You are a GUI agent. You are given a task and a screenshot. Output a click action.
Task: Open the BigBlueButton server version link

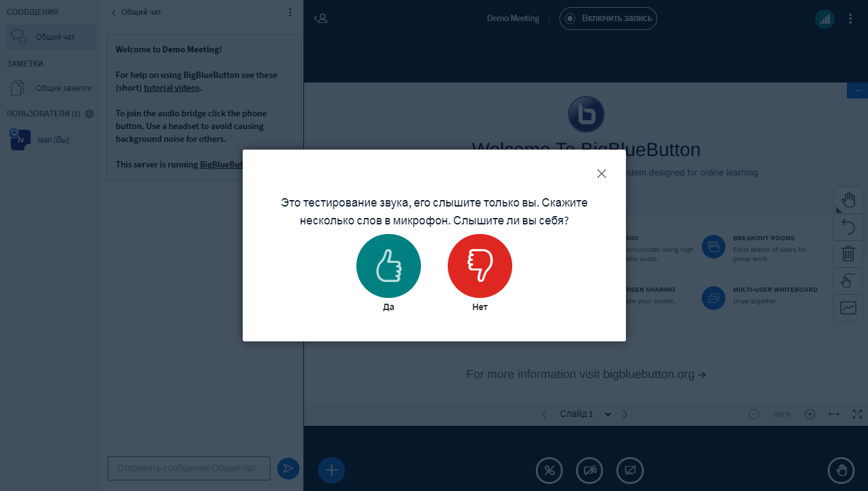pos(221,164)
